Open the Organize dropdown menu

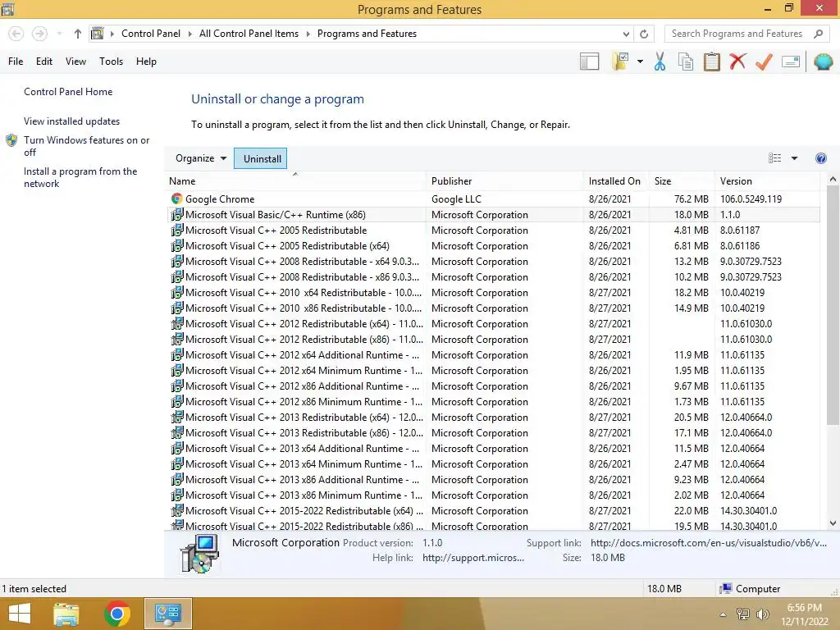coord(200,158)
